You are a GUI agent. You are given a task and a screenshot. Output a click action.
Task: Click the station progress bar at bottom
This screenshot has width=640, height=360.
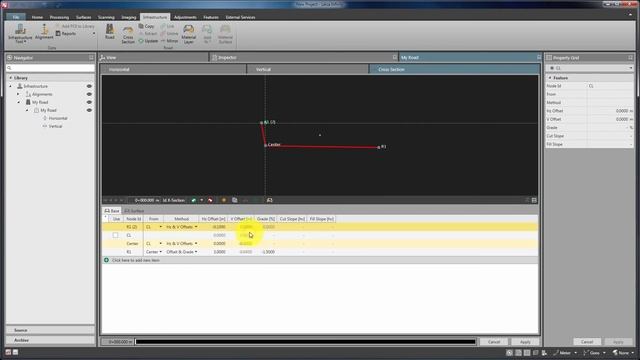tap(305, 342)
